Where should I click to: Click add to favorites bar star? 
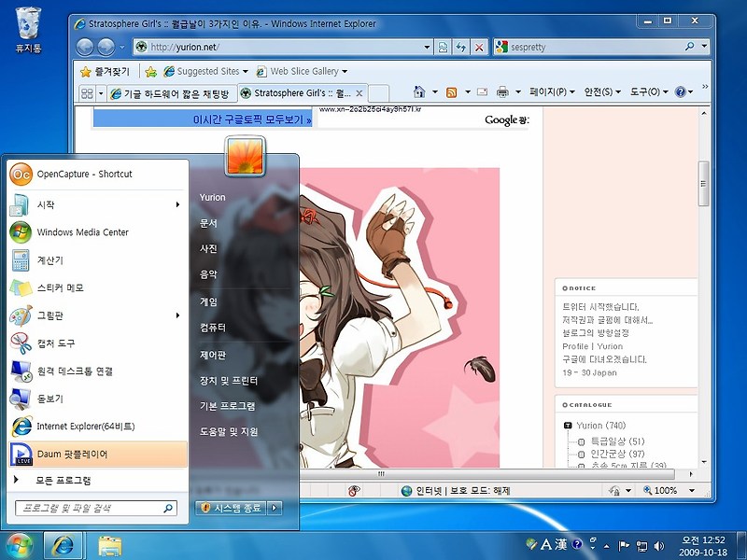click(x=151, y=72)
